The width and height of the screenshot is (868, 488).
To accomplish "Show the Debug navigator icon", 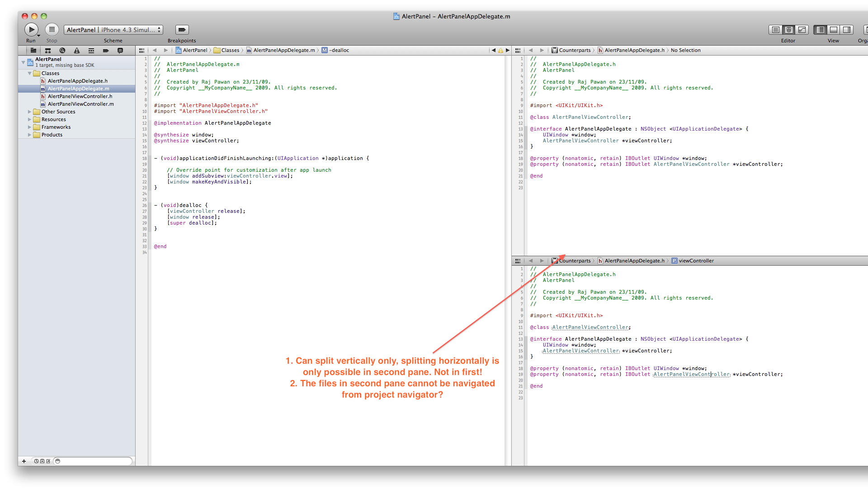I will point(91,51).
